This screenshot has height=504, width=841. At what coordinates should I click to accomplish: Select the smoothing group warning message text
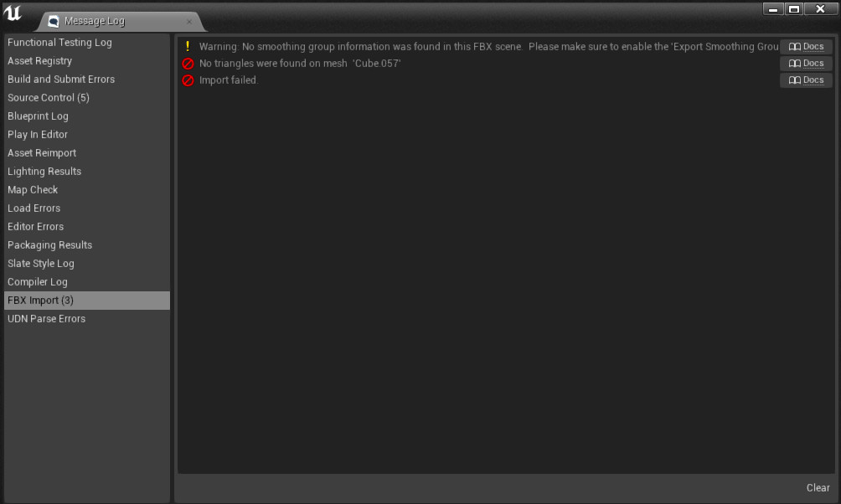[x=488, y=47]
